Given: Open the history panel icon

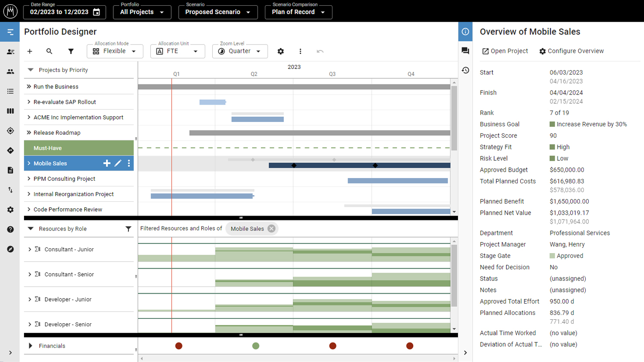Looking at the screenshot, I should (x=465, y=70).
